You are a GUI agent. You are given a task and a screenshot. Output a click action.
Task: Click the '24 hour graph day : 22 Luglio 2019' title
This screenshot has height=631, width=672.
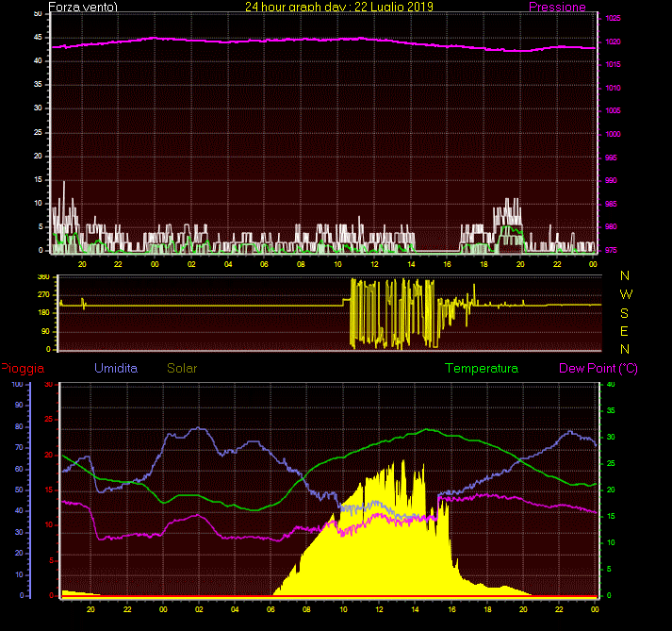click(x=339, y=7)
